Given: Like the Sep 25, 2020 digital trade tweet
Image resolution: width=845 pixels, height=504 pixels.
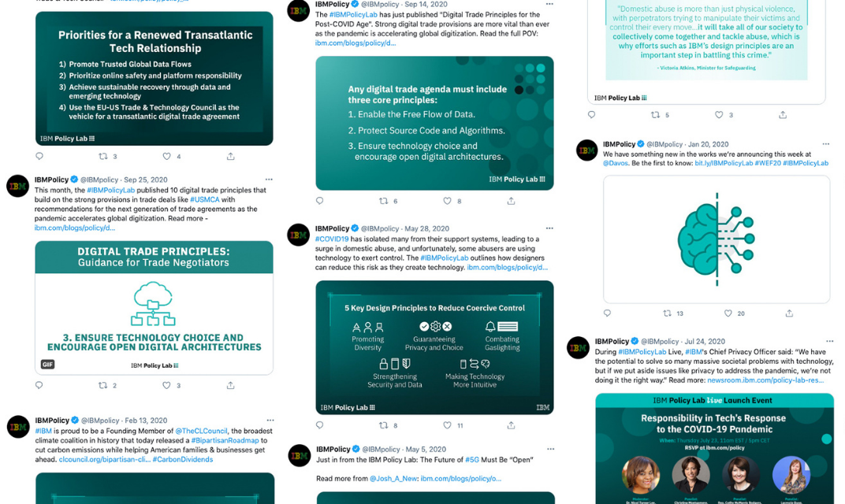Looking at the screenshot, I should coord(166,386).
